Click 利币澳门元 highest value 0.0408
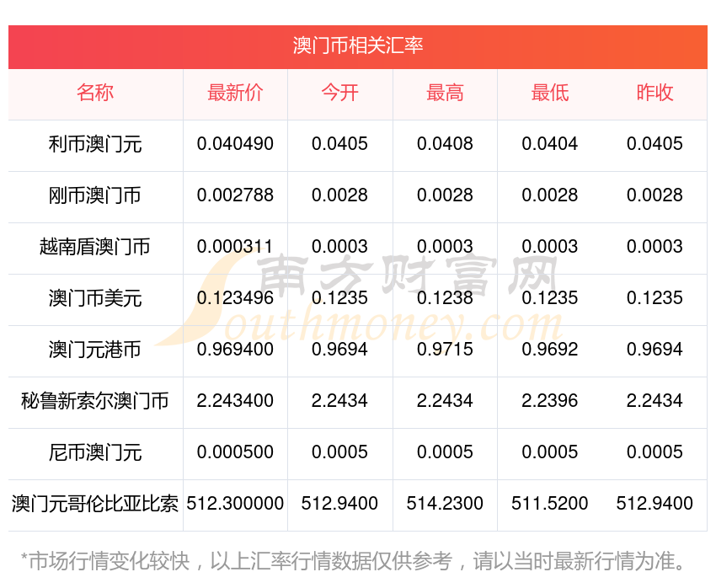The height and width of the screenshot is (588, 716). (x=445, y=144)
